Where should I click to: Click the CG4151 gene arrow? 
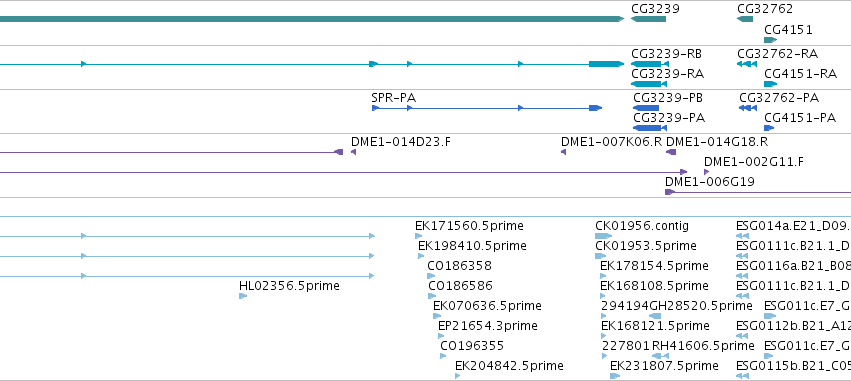coord(771,40)
